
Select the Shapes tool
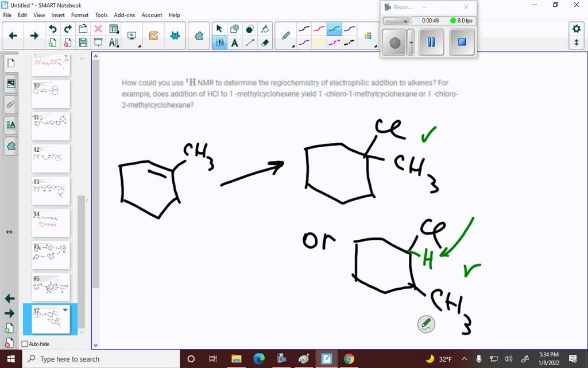click(x=233, y=28)
